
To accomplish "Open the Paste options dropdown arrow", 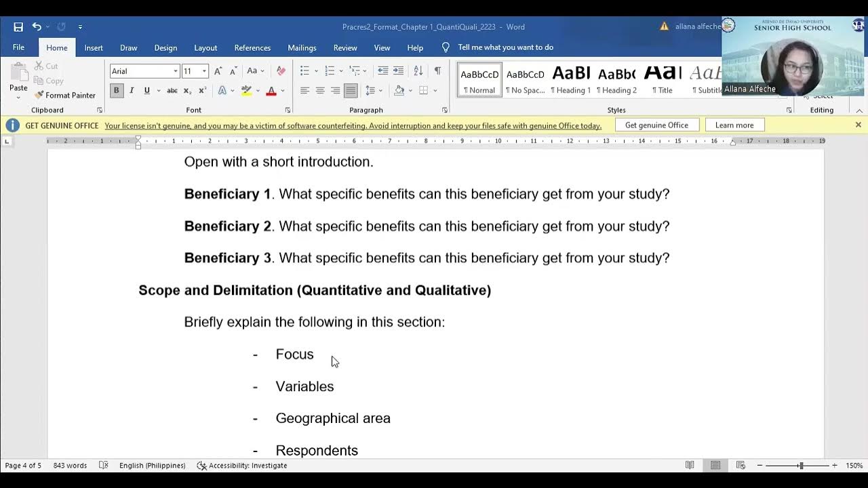I will tap(18, 97).
